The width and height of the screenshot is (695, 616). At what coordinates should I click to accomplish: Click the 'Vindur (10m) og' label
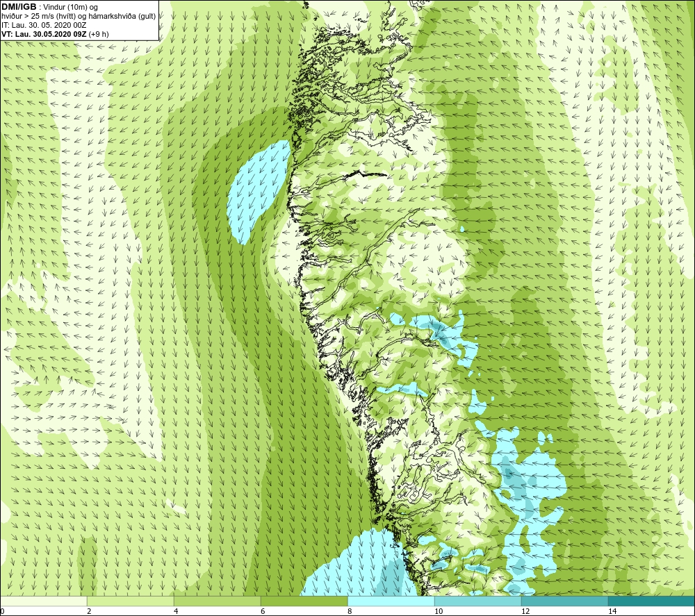pyautogui.click(x=70, y=8)
